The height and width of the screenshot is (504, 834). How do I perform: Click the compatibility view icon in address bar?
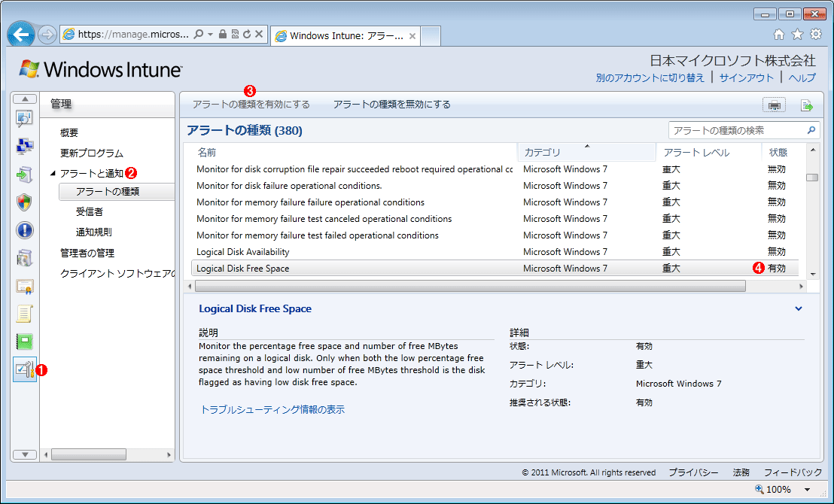(235, 34)
